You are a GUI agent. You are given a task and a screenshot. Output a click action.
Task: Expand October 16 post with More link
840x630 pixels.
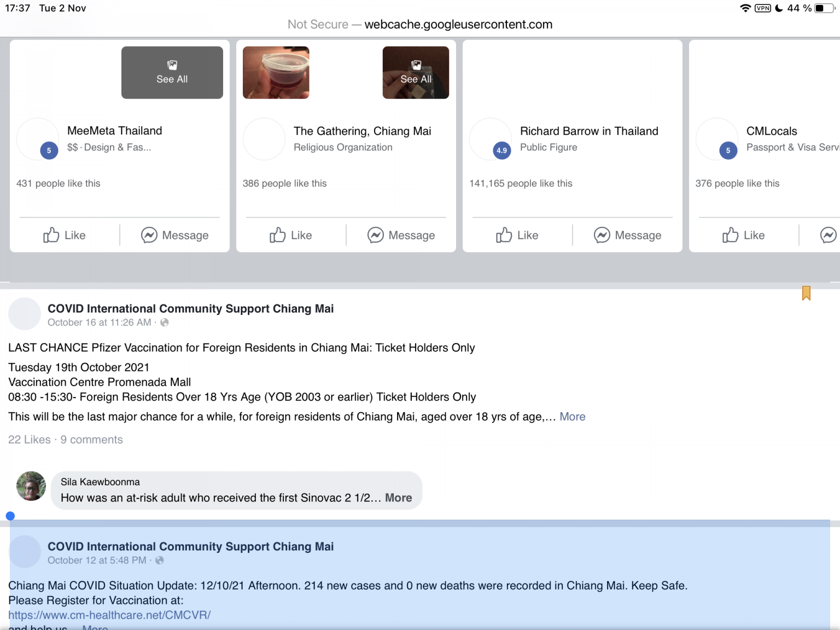(573, 417)
